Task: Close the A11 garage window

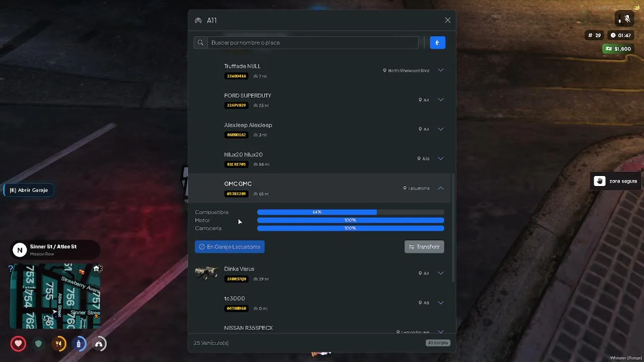Action: (448, 21)
